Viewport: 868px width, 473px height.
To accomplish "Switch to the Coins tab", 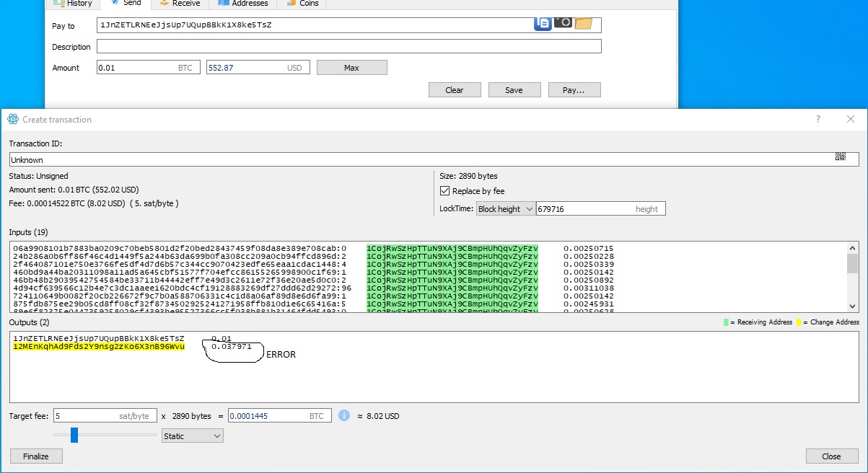I will 301,3.
